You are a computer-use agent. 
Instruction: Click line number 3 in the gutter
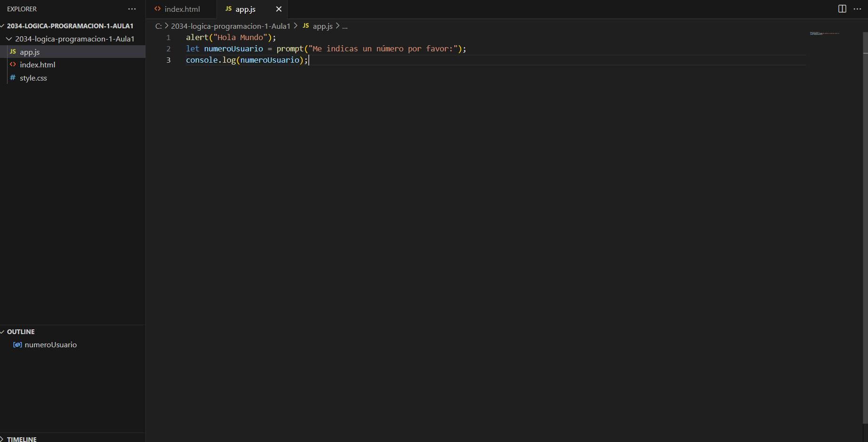(x=169, y=60)
